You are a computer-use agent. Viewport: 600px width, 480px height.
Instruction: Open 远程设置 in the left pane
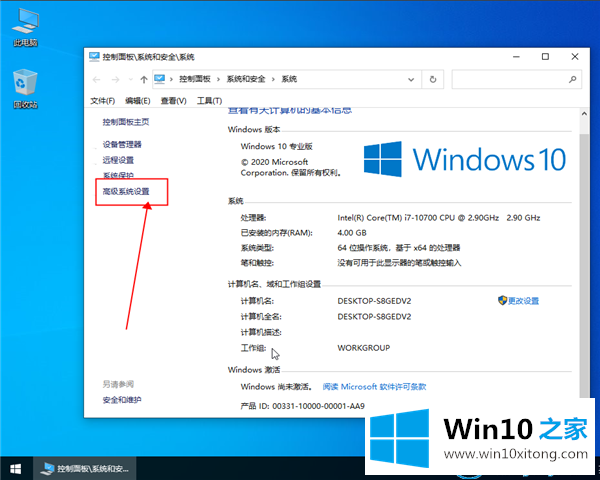pos(117,160)
